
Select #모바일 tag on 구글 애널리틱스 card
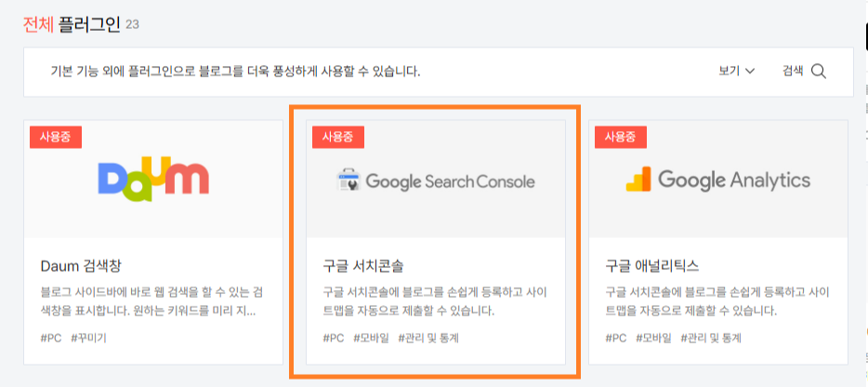[x=653, y=338]
